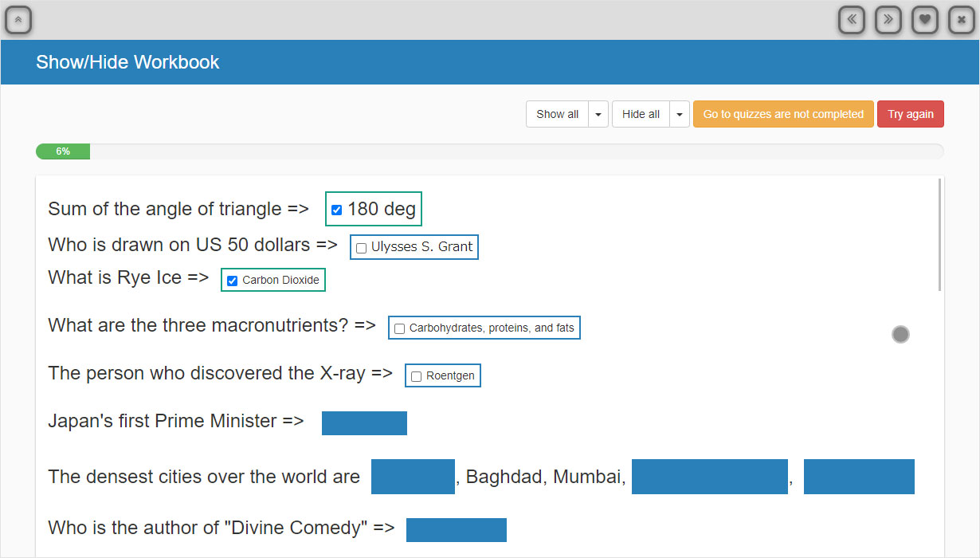Screen dimensions: 980x558
Task: Uncheck the Carbon Dioxide checkbox
Action: (233, 281)
